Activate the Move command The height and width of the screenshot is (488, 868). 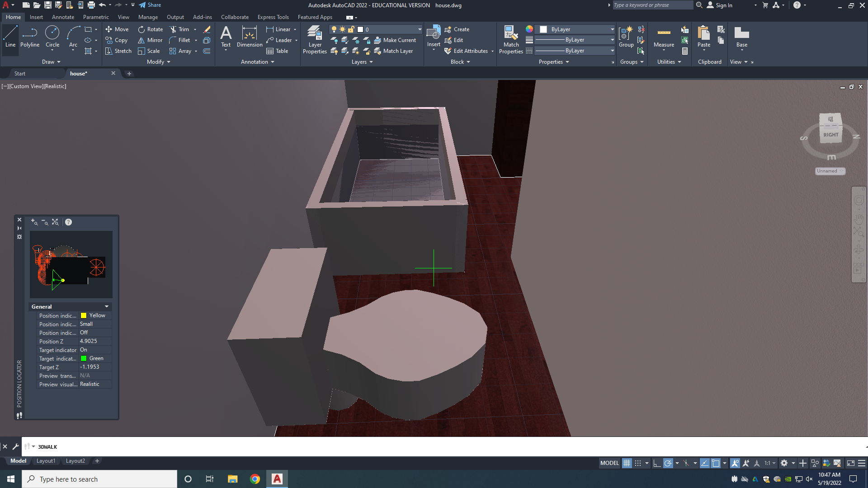click(117, 29)
